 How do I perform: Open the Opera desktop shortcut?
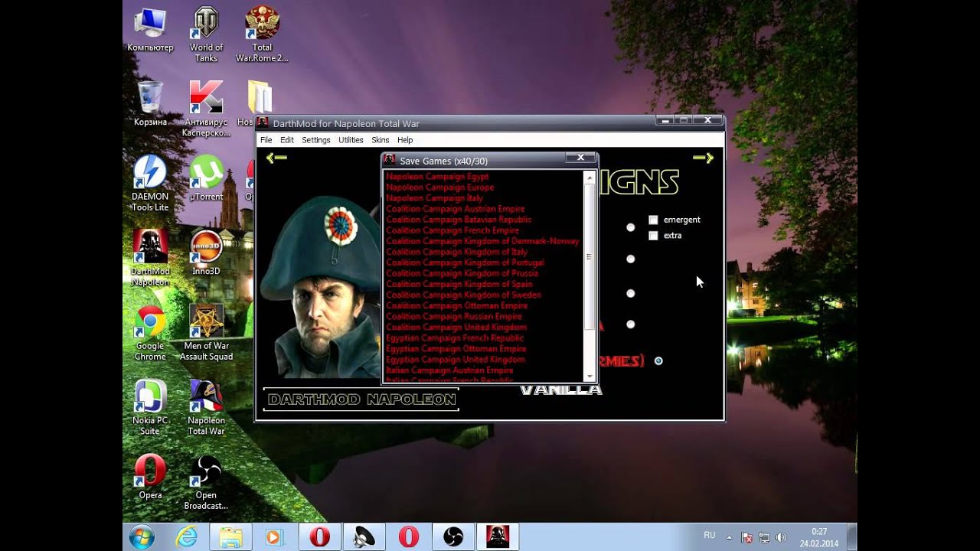150,476
